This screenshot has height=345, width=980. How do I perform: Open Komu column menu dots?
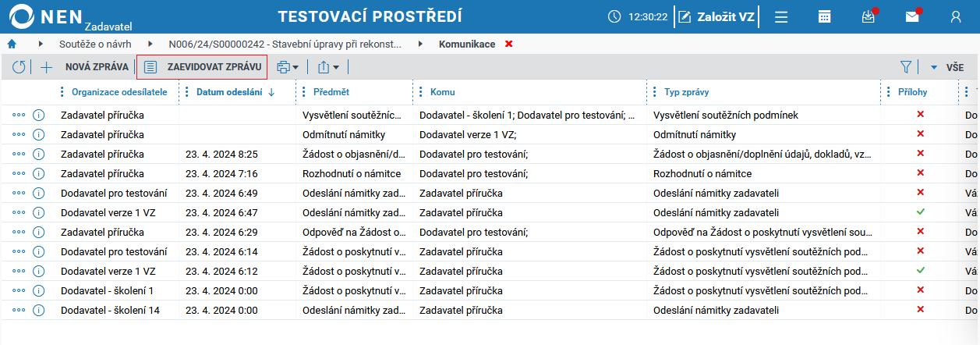point(421,92)
